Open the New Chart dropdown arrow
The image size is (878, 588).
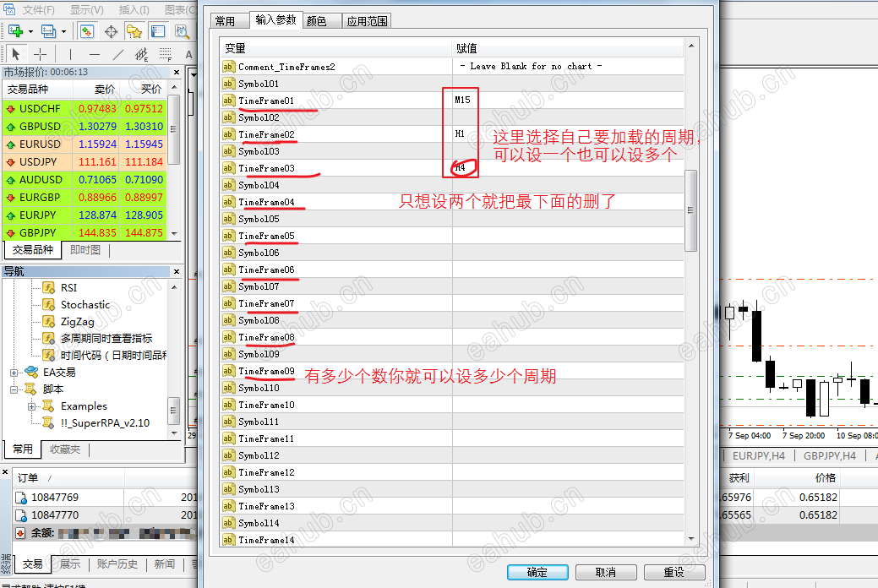pos(30,32)
